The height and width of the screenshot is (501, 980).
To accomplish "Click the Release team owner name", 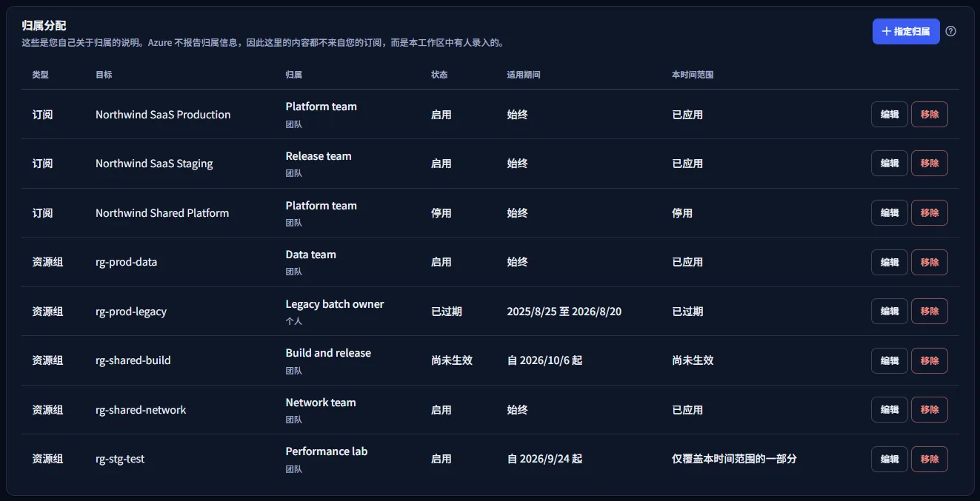I will tap(319, 156).
